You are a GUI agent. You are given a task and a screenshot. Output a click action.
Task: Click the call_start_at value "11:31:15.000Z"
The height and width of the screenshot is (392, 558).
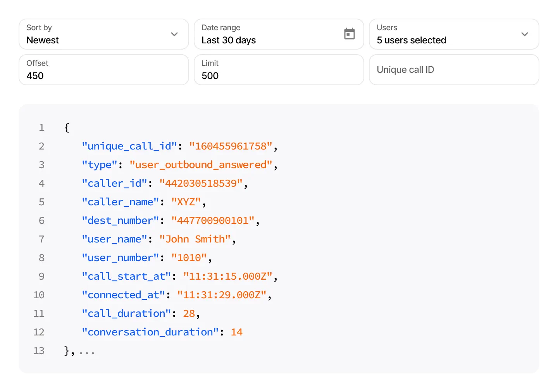(228, 276)
